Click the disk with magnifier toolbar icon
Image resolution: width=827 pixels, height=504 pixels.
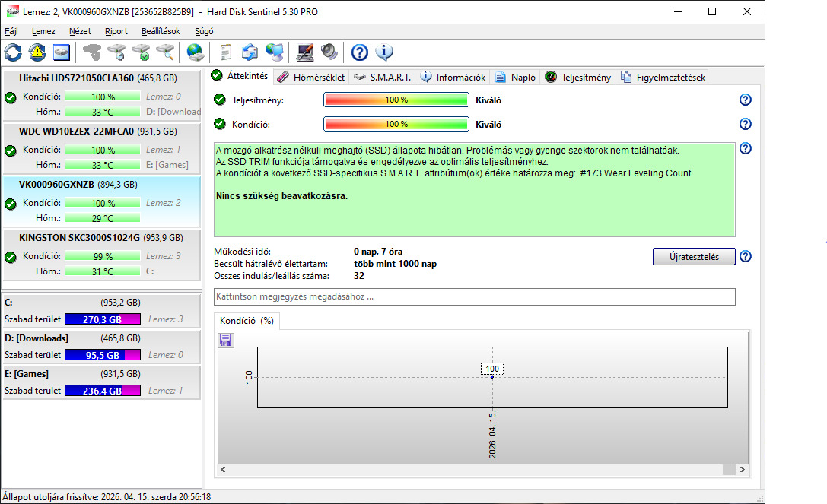click(x=165, y=52)
